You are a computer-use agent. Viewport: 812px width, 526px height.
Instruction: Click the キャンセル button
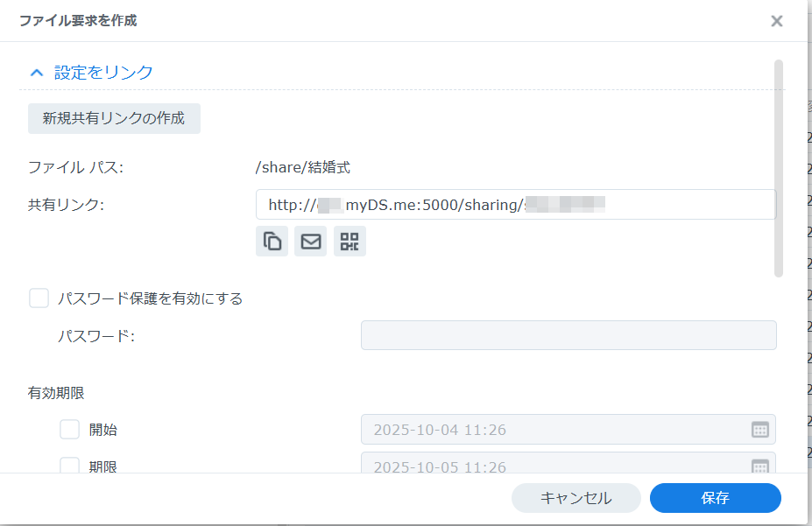(x=575, y=498)
